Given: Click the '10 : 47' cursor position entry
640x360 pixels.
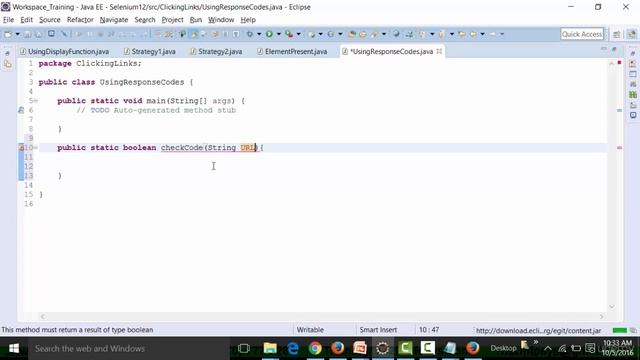Looking at the screenshot, I should pos(429,330).
